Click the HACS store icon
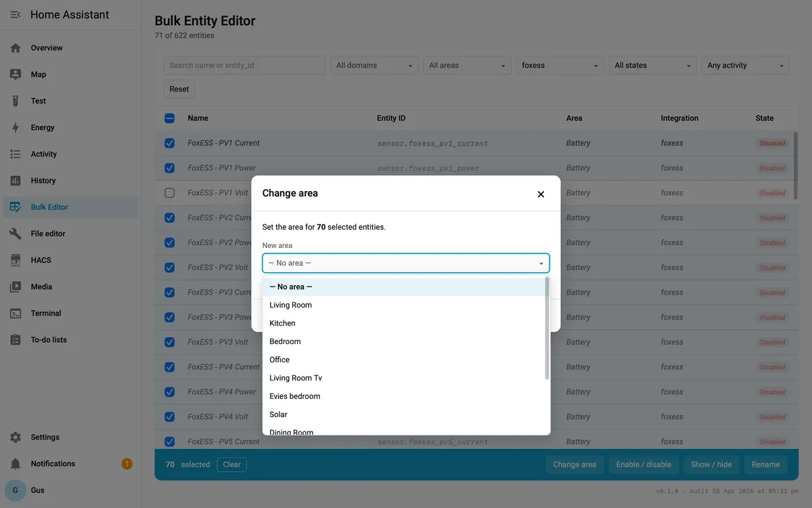 point(16,260)
